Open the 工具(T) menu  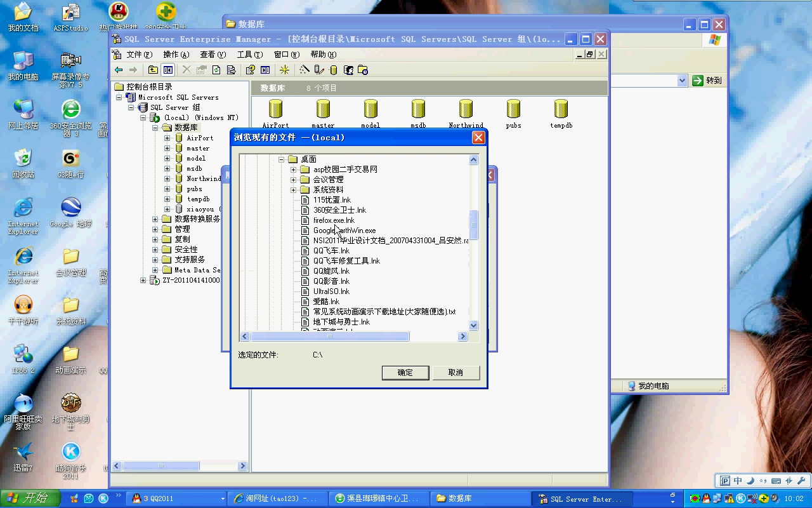[x=249, y=55]
